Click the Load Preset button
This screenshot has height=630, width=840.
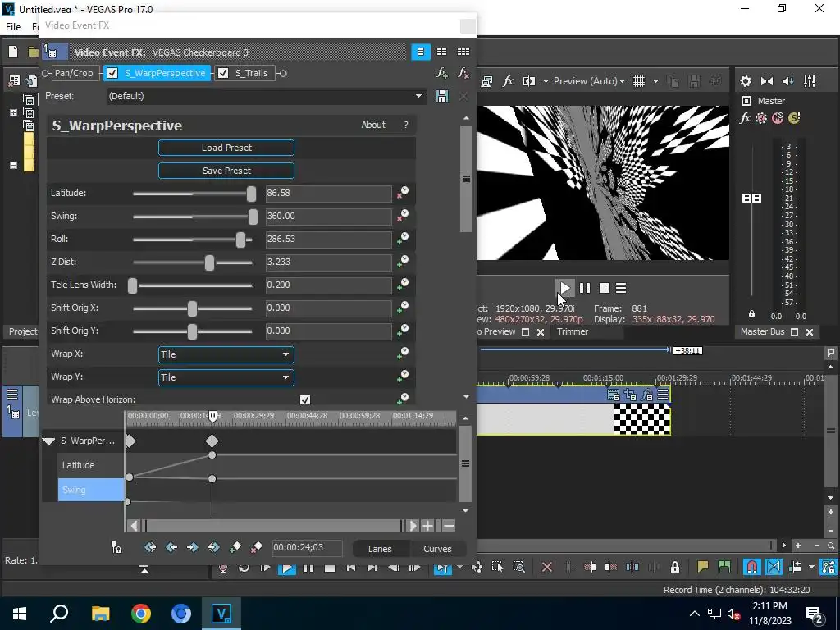(x=226, y=148)
